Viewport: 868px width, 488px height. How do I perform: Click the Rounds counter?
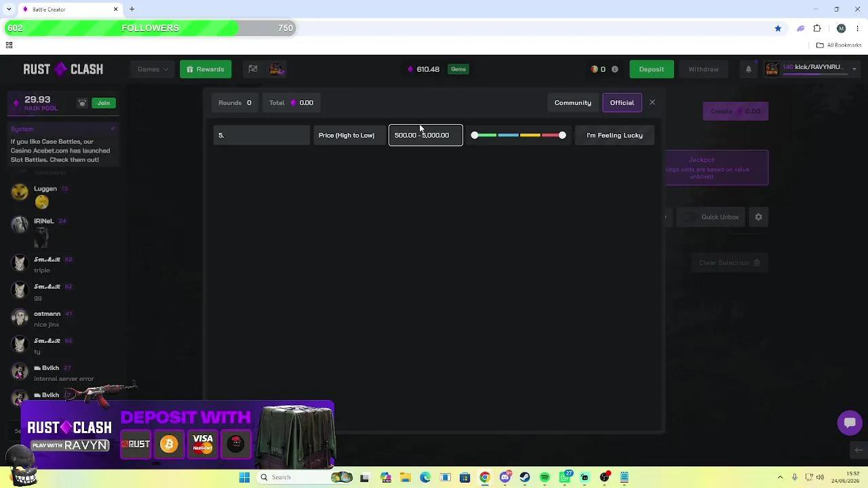pyautogui.click(x=235, y=102)
